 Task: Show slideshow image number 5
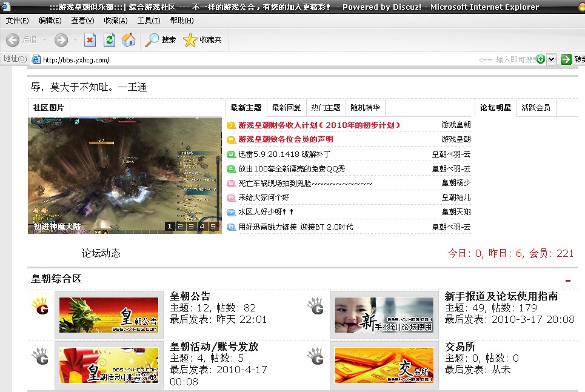coord(213,226)
